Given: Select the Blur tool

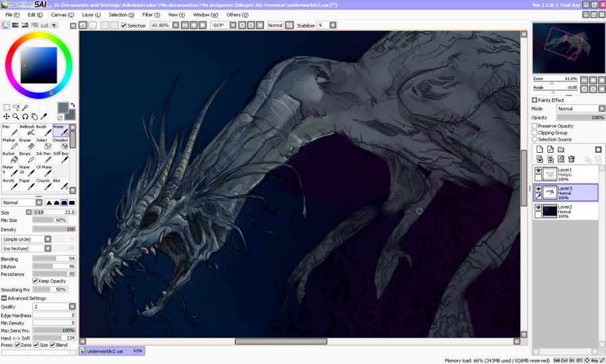Looking at the screenshot, I should pyautogui.click(x=61, y=184).
